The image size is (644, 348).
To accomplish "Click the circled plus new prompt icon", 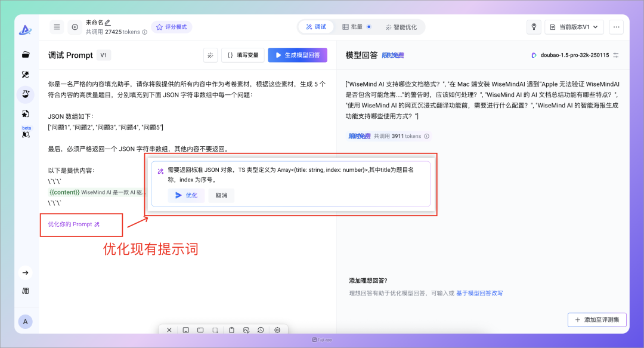I will (75, 27).
